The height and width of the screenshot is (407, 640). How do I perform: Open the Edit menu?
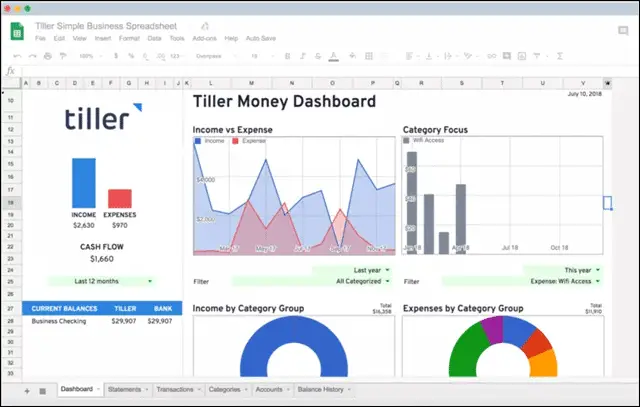point(59,38)
